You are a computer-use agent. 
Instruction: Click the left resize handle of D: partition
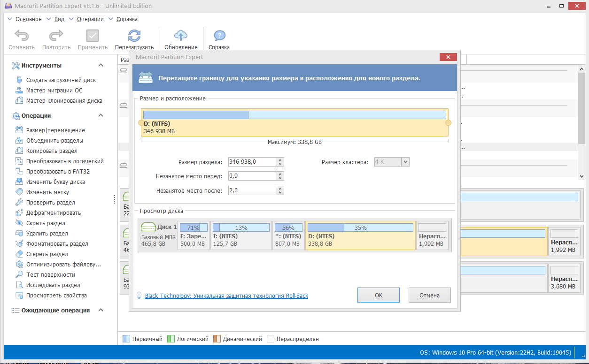pyautogui.click(x=140, y=122)
